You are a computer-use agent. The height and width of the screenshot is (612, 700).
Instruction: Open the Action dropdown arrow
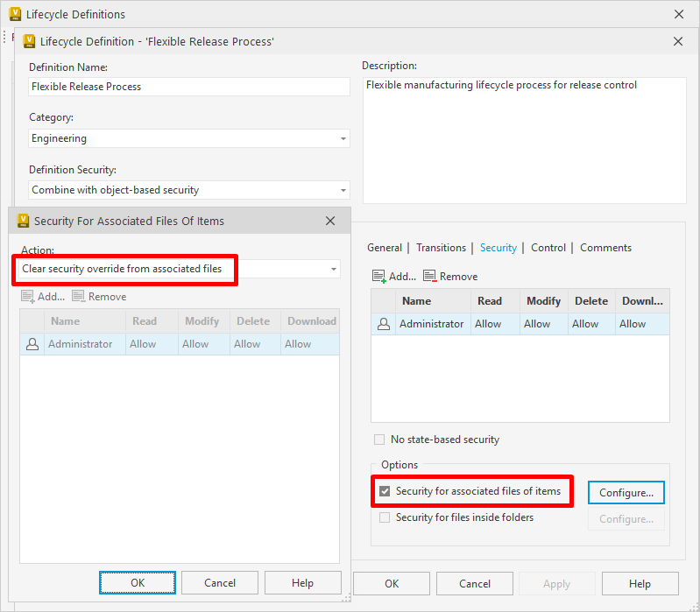pos(334,269)
